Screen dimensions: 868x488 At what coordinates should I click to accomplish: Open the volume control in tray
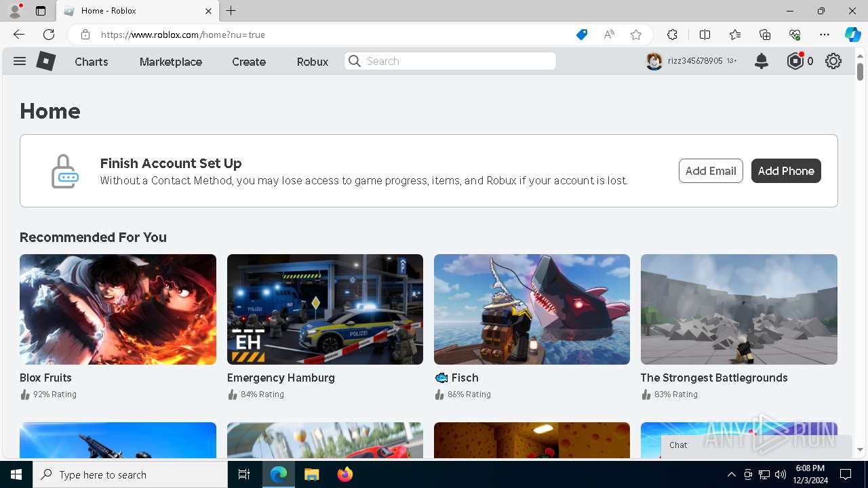click(x=781, y=474)
